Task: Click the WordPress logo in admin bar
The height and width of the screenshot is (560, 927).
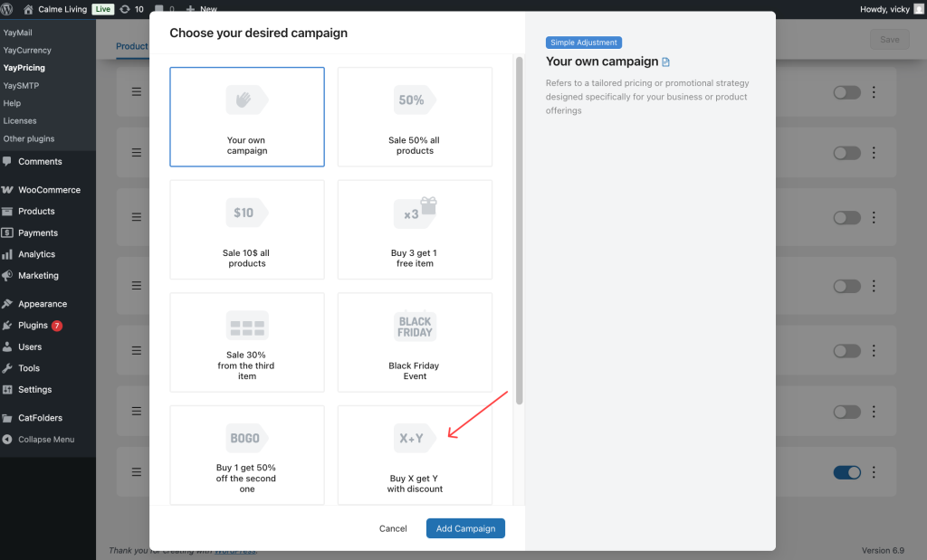Action: tap(9, 9)
